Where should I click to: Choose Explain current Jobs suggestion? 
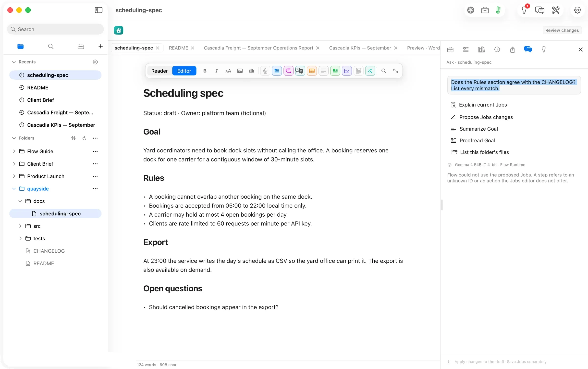(479, 105)
